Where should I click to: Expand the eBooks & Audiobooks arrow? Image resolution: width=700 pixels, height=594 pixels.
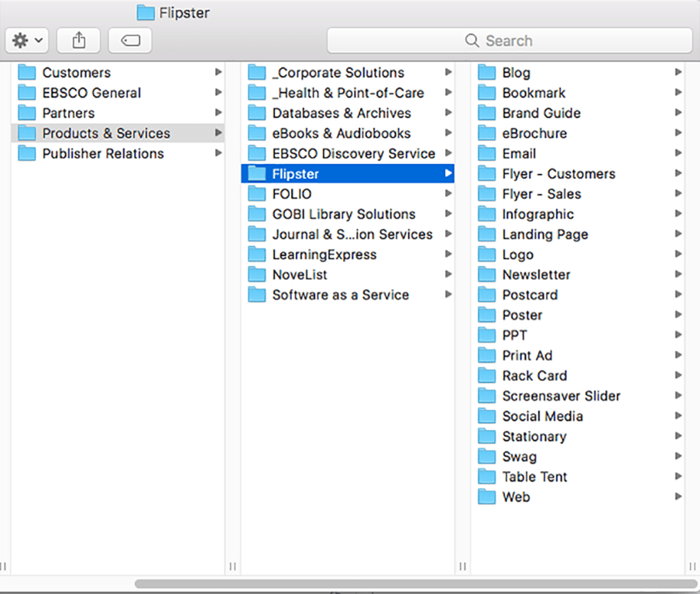tap(448, 134)
